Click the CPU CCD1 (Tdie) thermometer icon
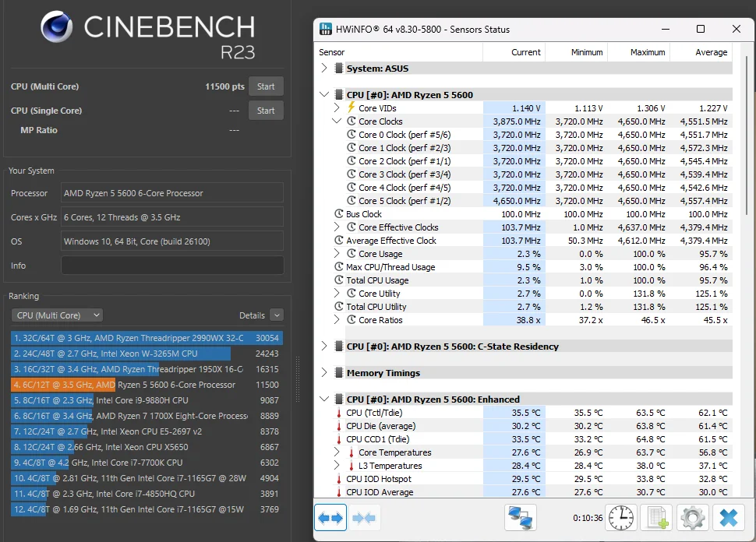The height and width of the screenshot is (542, 756). point(339,439)
